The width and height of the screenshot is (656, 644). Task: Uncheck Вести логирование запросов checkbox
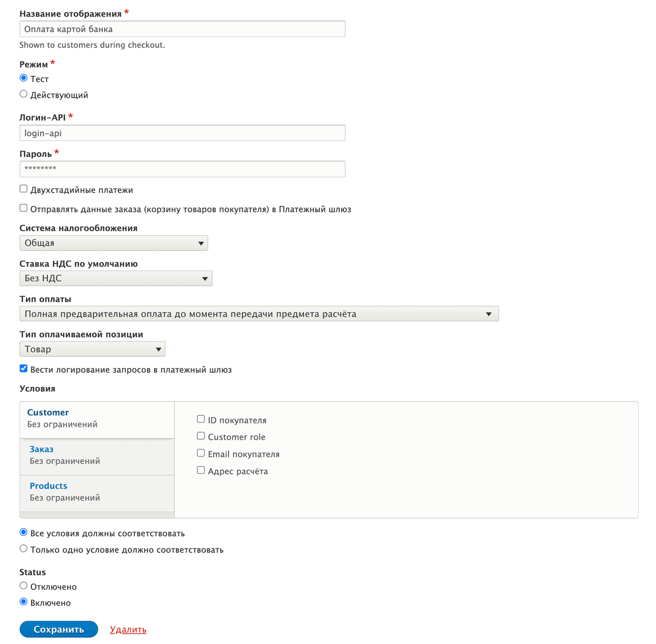click(24, 369)
